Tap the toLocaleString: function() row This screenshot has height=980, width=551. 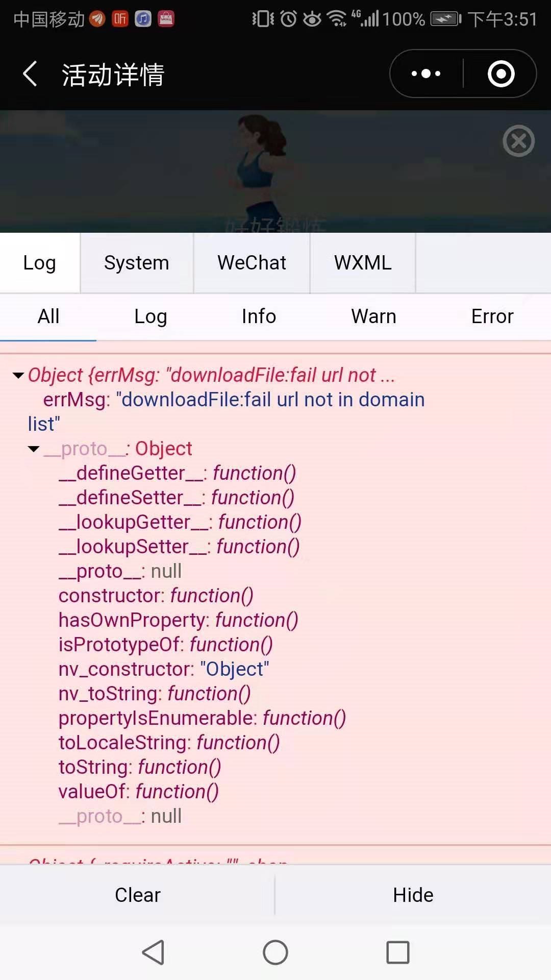coord(169,743)
